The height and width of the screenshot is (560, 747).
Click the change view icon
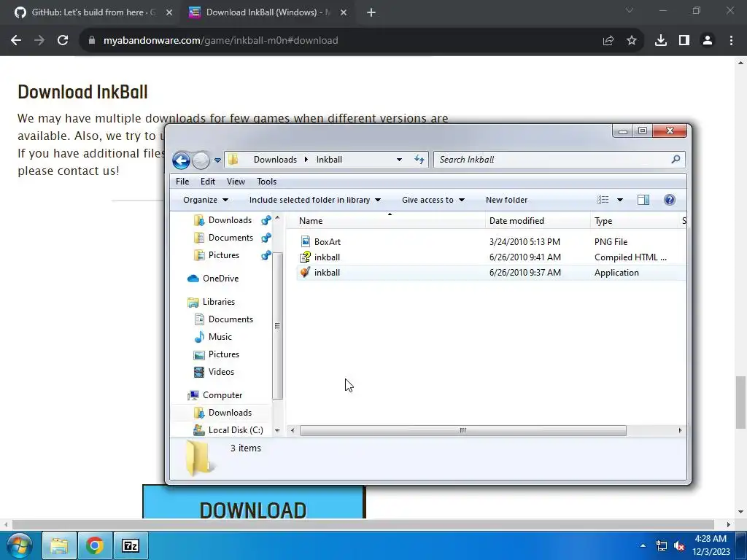(x=603, y=200)
